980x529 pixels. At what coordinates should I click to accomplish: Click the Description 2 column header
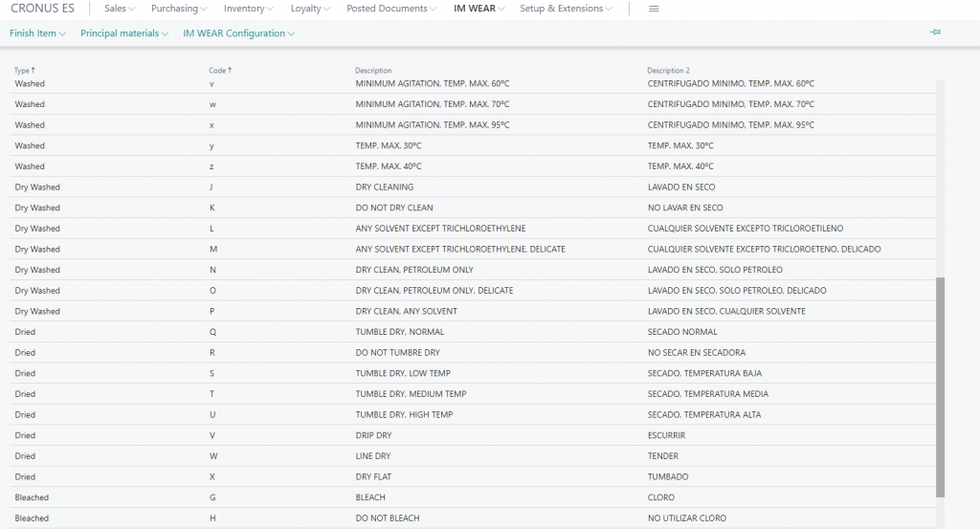point(668,71)
